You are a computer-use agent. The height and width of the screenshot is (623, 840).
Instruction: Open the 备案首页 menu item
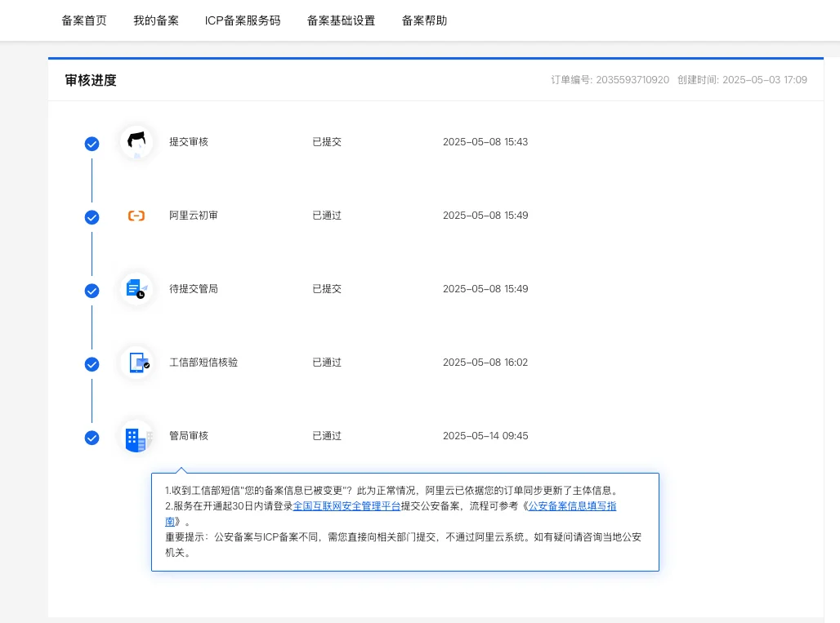pyautogui.click(x=84, y=20)
